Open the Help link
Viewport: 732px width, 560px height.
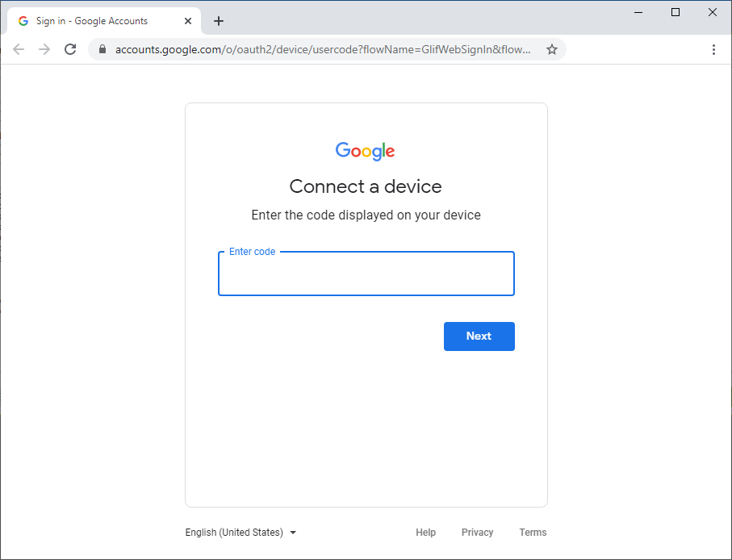point(426,533)
